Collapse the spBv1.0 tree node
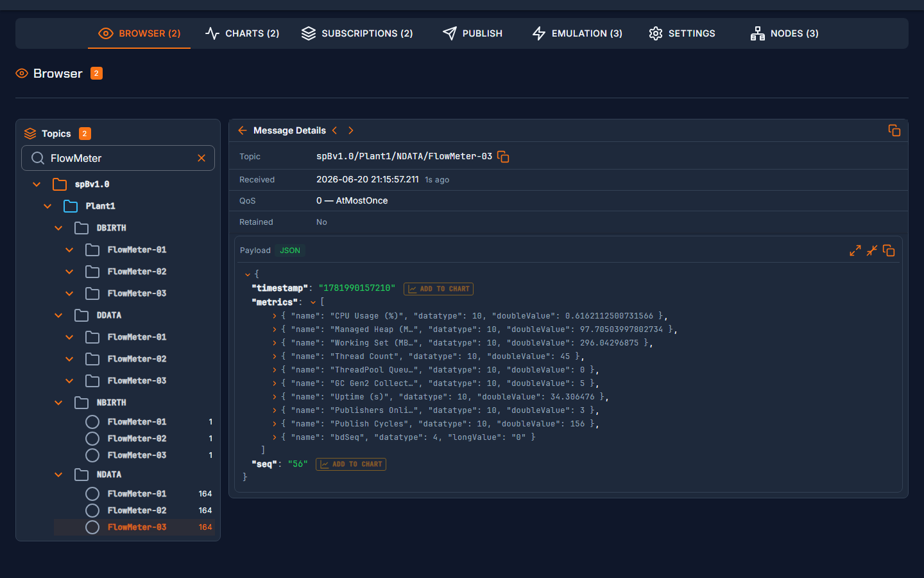The width and height of the screenshot is (924, 578). (x=37, y=184)
